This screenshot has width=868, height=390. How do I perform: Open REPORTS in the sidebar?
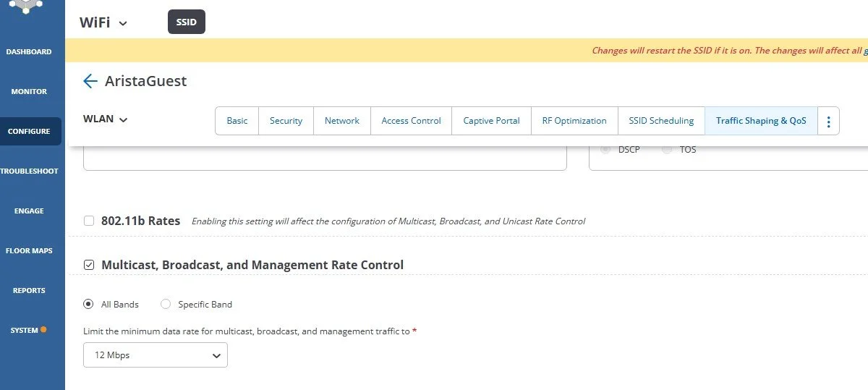(29, 291)
